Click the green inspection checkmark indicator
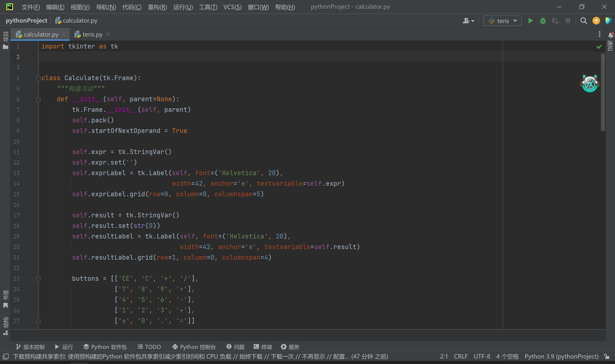The width and height of the screenshot is (615, 364). pos(599,47)
